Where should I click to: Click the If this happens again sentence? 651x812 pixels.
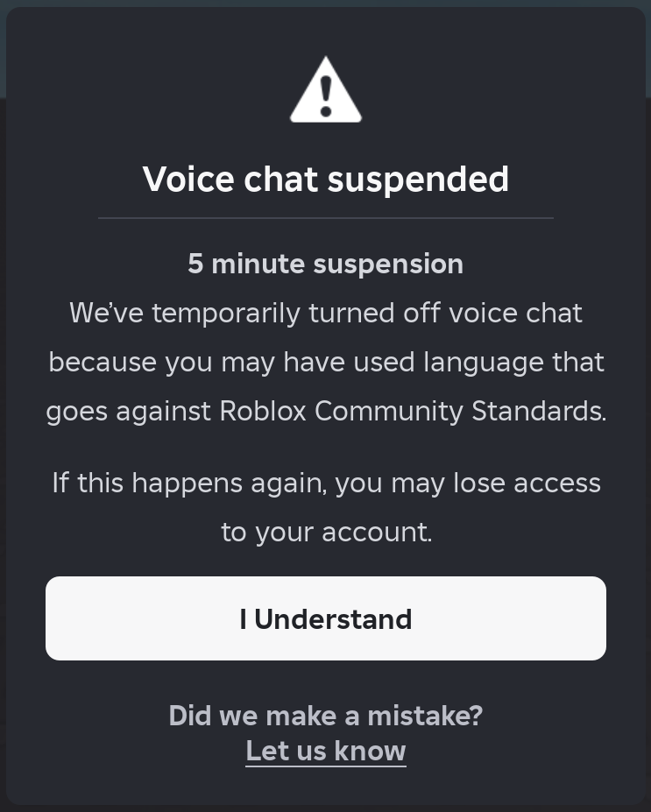coord(326,483)
